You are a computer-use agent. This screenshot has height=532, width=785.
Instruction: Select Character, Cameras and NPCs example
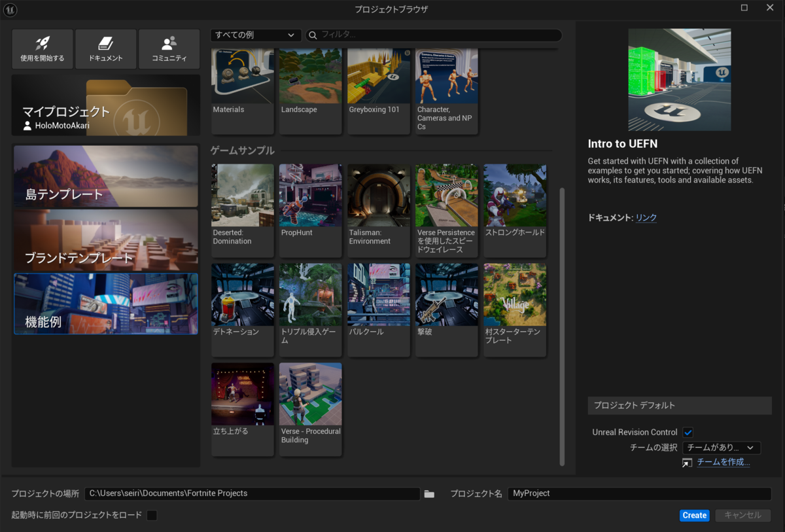(x=447, y=91)
